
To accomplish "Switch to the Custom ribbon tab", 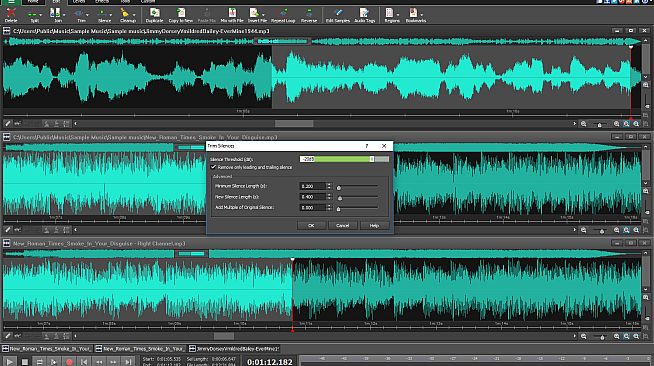I will [x=148, y=2].
